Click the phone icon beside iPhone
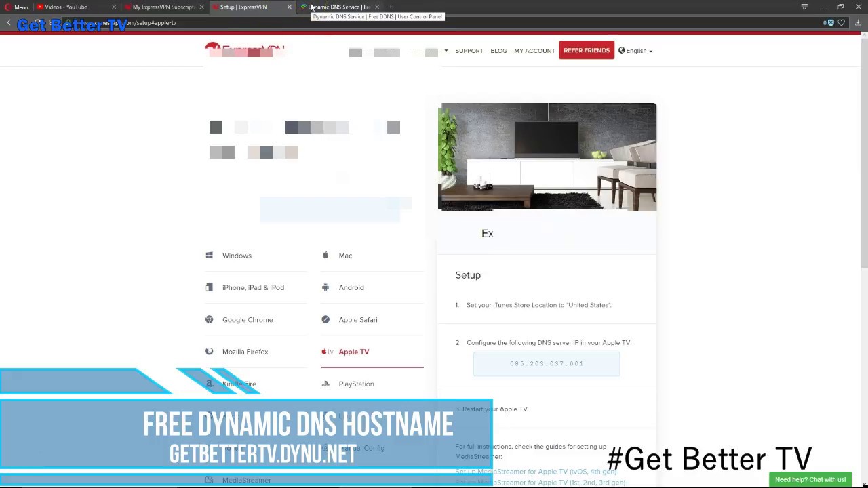 209,287
